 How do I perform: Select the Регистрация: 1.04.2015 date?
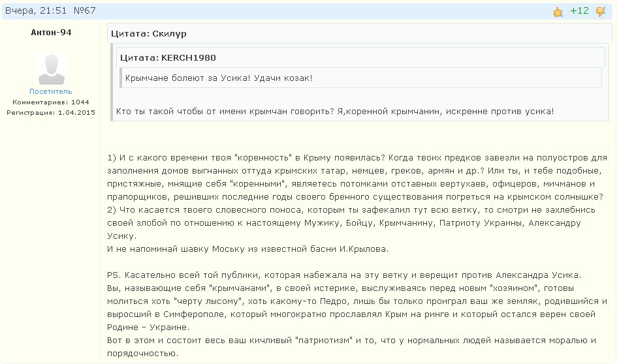pyautogui.click(x=51, y=113)
